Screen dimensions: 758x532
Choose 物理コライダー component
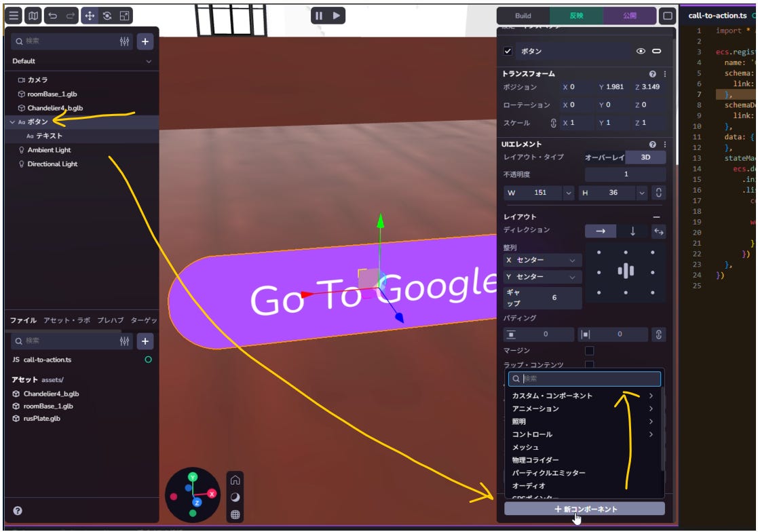click(x=584, y=460)
